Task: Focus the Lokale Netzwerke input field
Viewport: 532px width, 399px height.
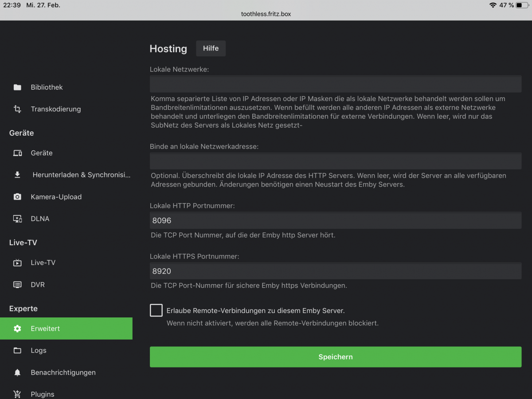Action: (335, 84)
